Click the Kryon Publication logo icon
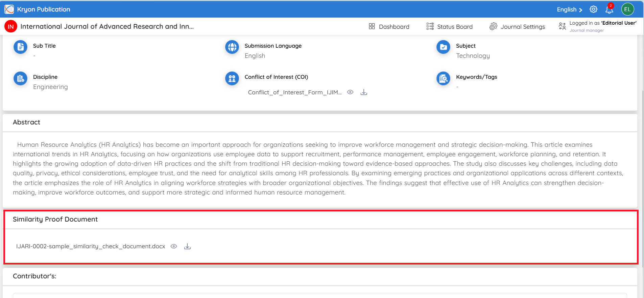 9,9
